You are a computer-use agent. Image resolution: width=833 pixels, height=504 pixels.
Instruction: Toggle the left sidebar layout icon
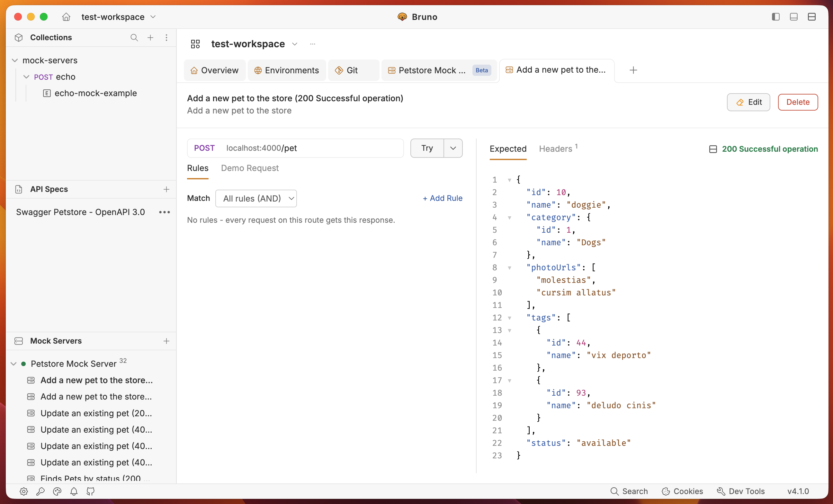click(x=775, y=17)
